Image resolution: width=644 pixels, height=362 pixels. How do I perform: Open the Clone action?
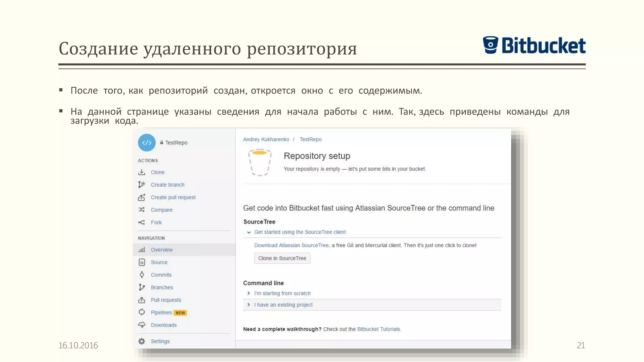click(x=158, y=172)
